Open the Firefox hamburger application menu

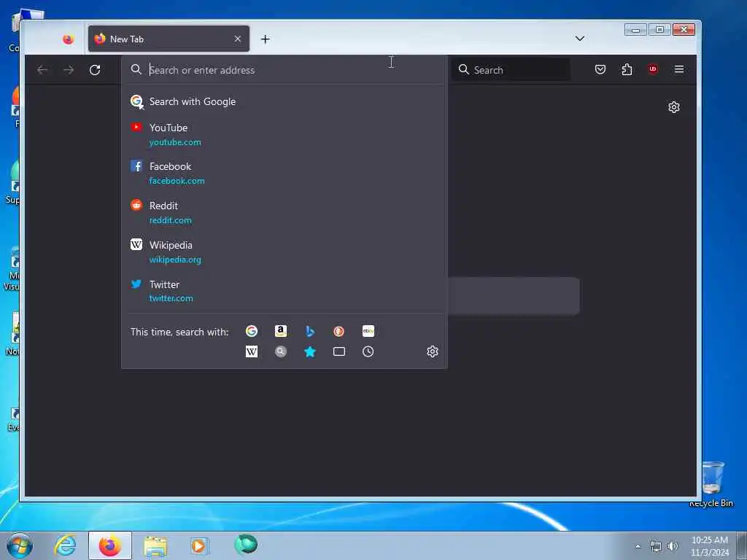679,69
